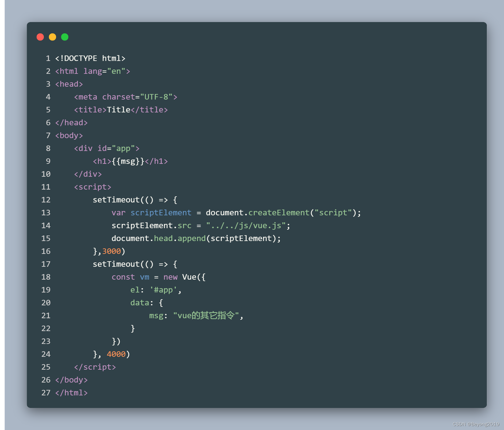
Task: Click the '<html lang="en">' line
Action: (93, 71)
